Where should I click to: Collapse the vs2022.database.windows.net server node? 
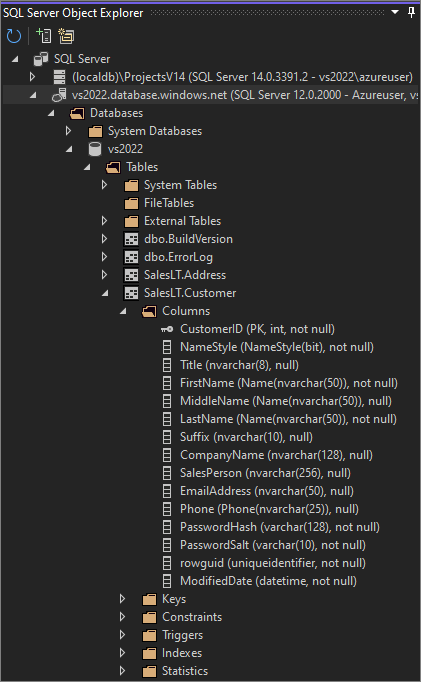pyautogui.click(x=33, y=95)
